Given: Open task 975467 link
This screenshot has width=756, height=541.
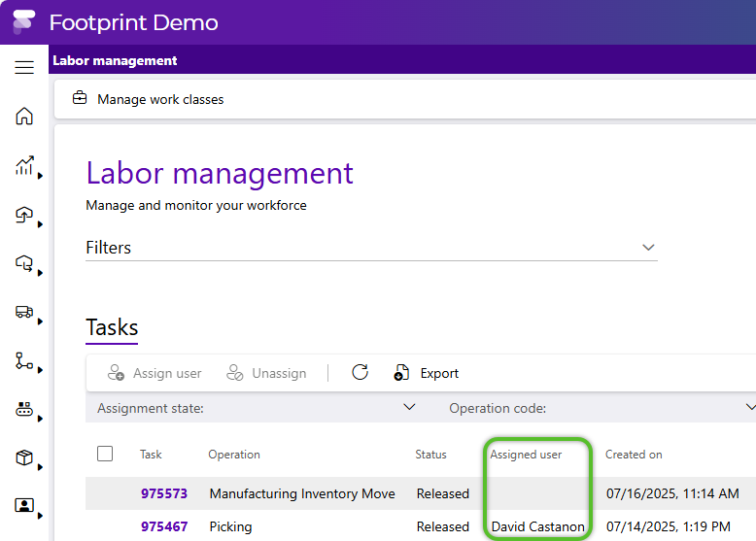Looking at the screenshot, I should [164, 526].
